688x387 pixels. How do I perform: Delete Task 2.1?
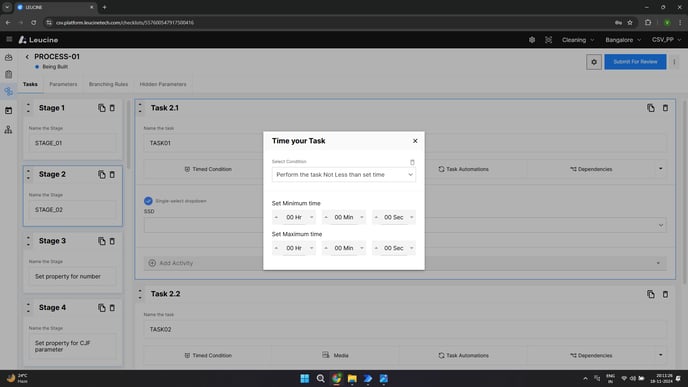click(665, 108)
